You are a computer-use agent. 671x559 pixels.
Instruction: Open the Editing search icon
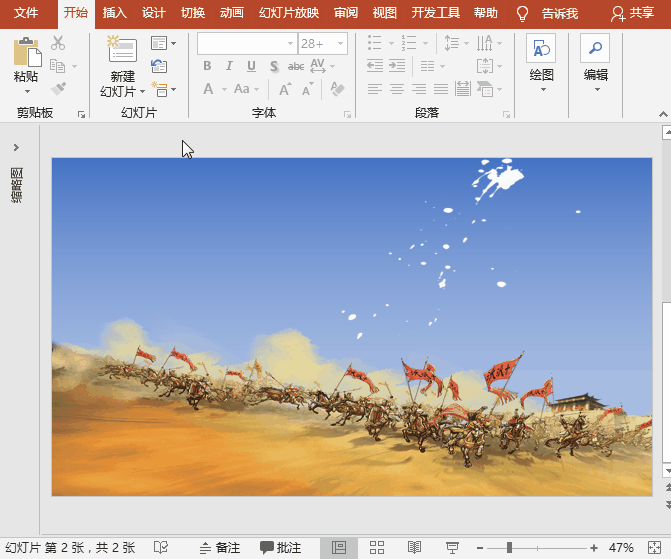click(x=595, y=48)
